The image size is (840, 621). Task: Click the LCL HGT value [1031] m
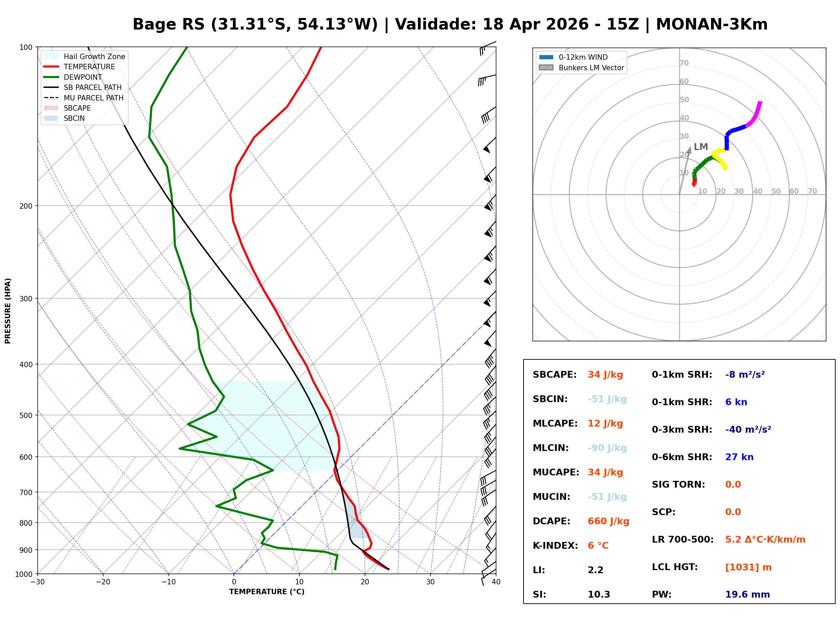(749, 568)
